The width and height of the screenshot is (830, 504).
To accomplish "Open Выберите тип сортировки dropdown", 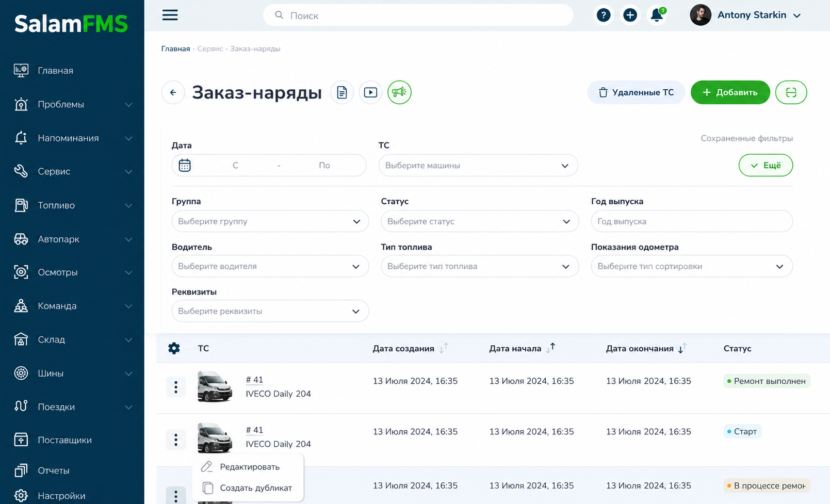I will pyautogui.click(x=692, y=266).
